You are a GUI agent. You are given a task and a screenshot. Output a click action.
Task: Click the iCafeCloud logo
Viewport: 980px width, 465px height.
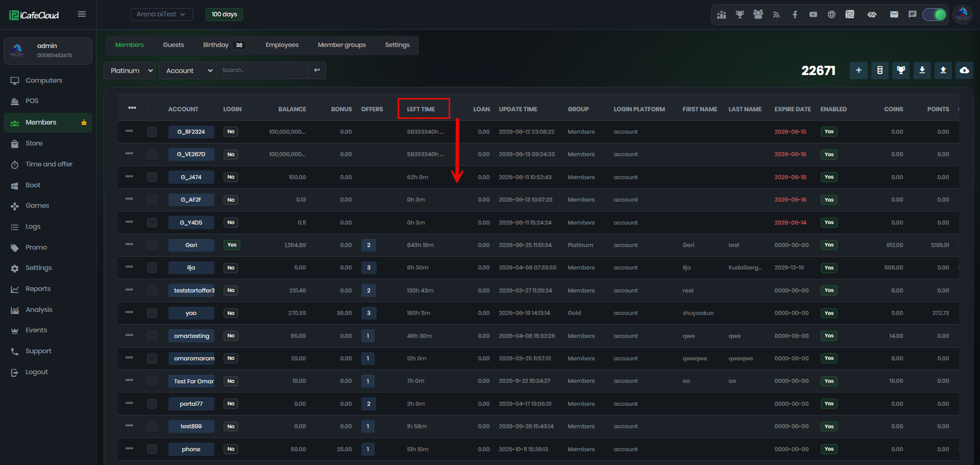[34, 15]
